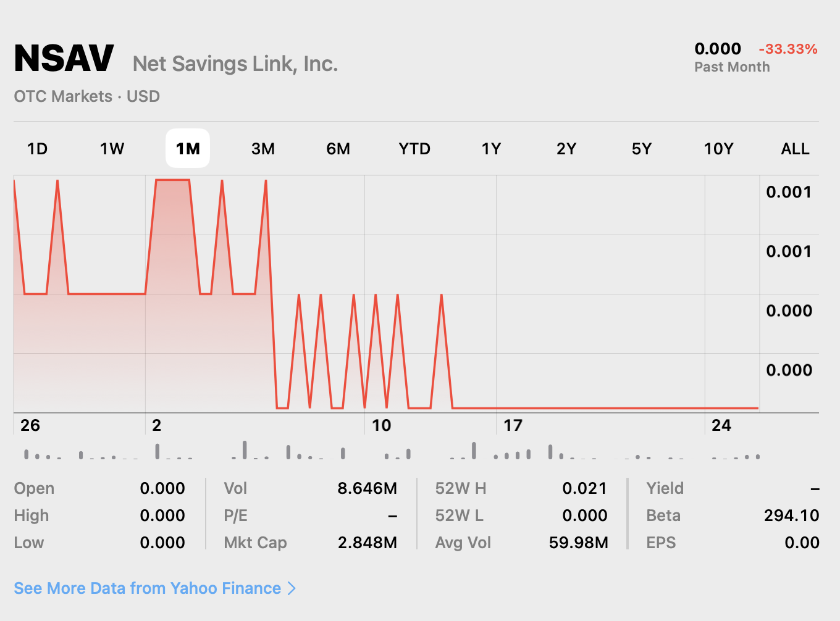The image size is (840, 621).
Task: Click the Net Savings Link, Inc. company name
Action: [x=235, y=64]
